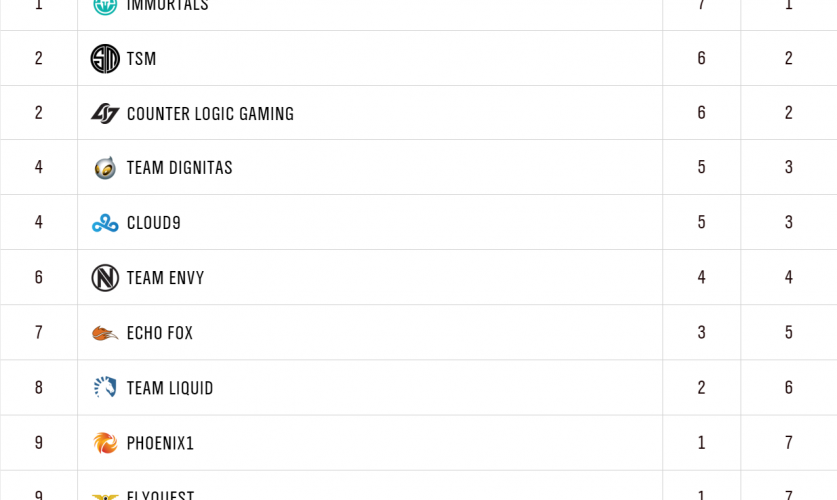Screen dimensions: 837x500
Task: Click the Echo Fox logo
Action: click(105, 333)
